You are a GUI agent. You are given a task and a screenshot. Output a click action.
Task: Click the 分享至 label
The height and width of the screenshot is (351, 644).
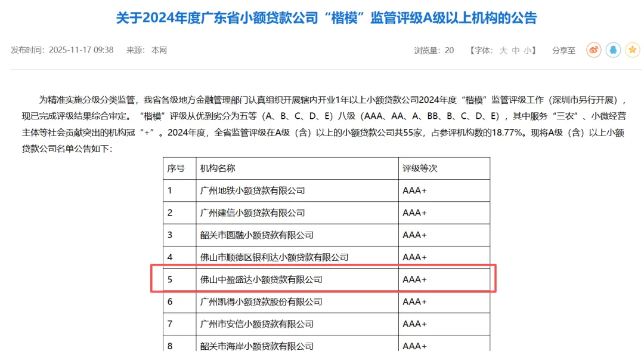pos(563,51)
